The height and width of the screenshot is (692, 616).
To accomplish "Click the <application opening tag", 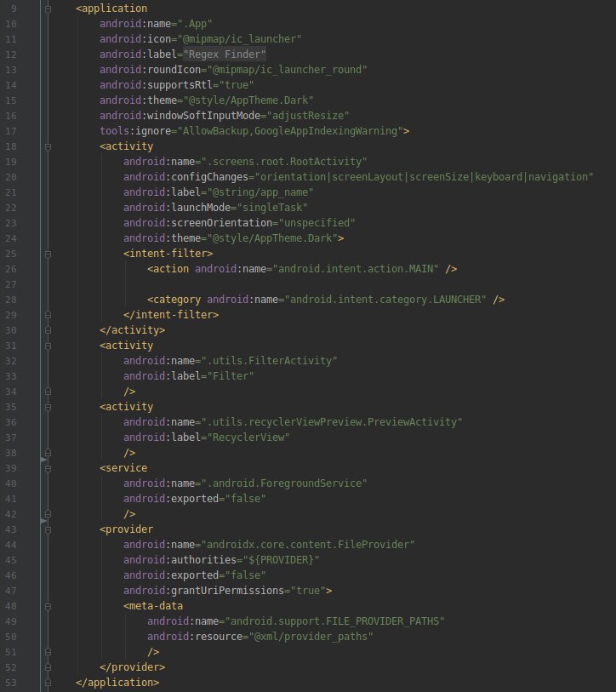I will [x=111, y=9].
